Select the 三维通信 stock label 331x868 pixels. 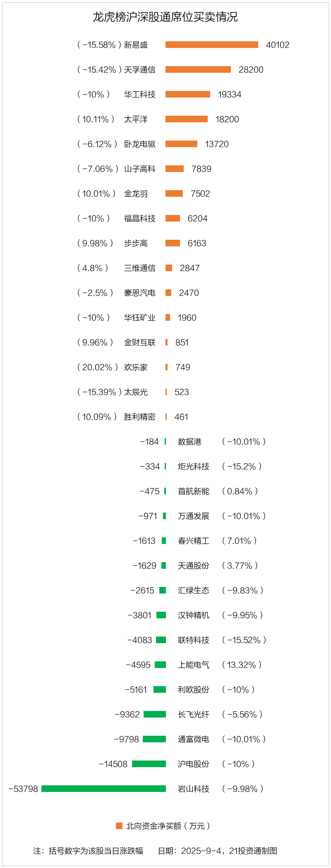point(140,268)
